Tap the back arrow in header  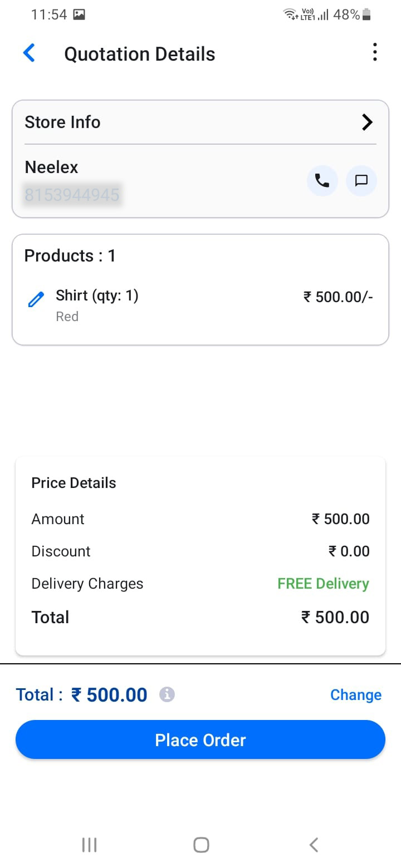(29, 53)
